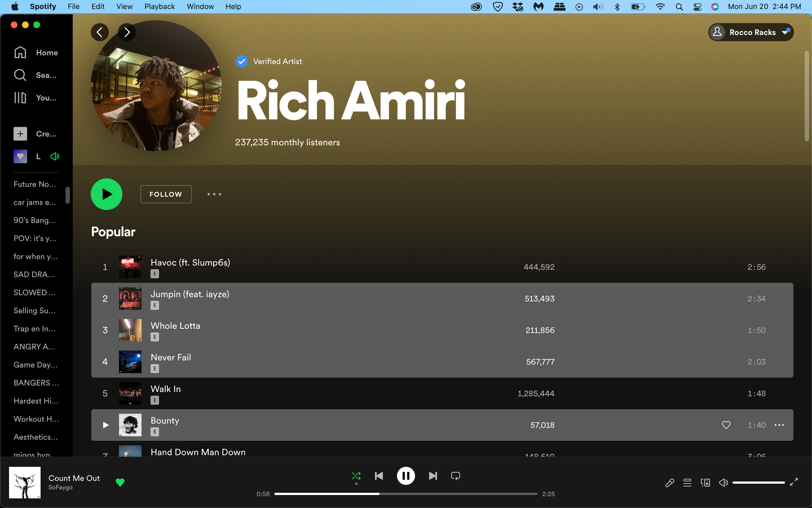This screenshot has height=508, width=812.
Task: Open Spotlight search in menu bar
Action: pos(679,7)
